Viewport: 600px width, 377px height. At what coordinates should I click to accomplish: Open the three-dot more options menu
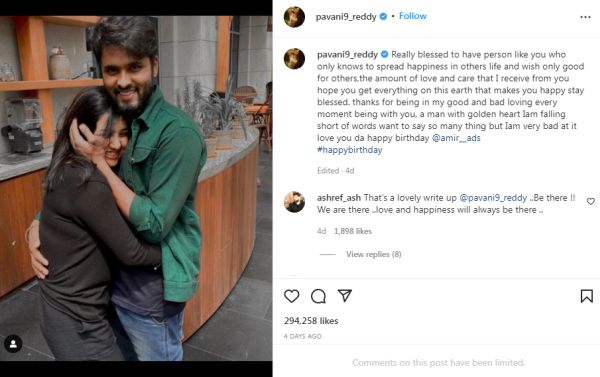[585, 17]
